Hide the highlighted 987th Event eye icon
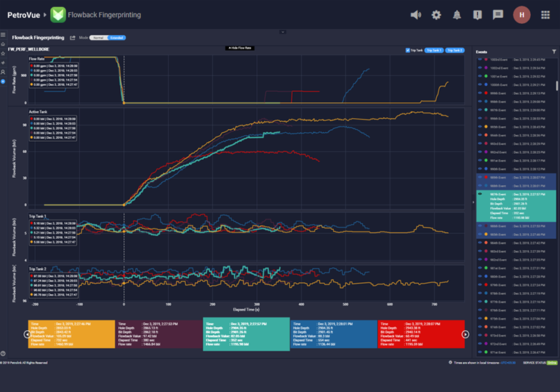 click(480, 194)
